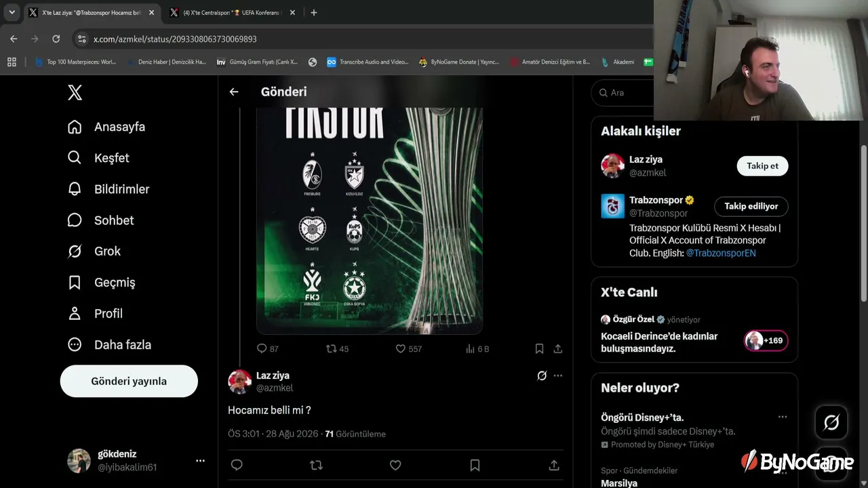Open the Keşfet explore page
This screenshot has width=868, height=488.
coord(98,158)
